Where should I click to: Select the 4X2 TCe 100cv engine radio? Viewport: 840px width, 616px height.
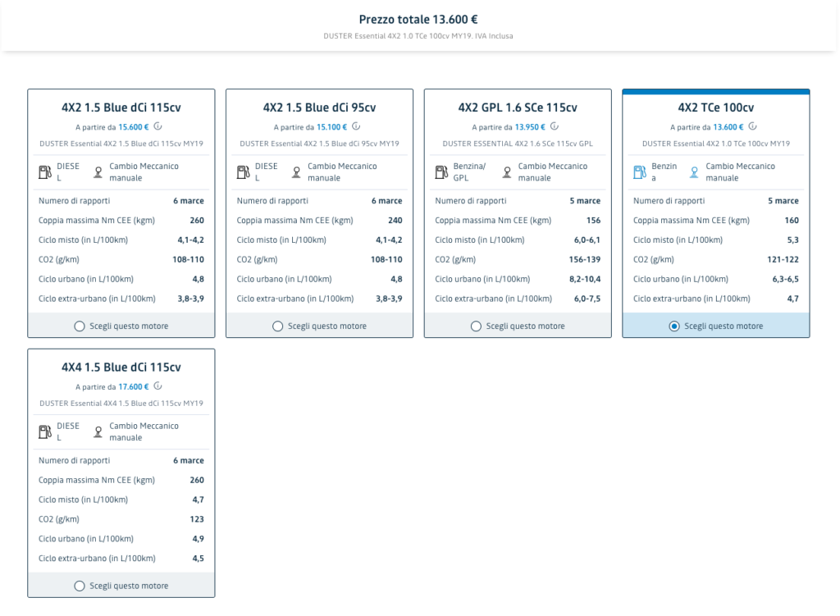(x=674, y=326)
